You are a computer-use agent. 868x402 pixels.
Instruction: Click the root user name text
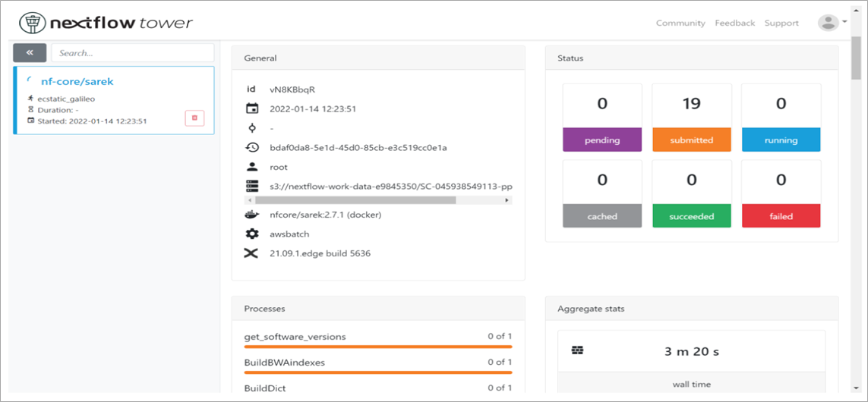pyautogui.click(x=279, y=167)
